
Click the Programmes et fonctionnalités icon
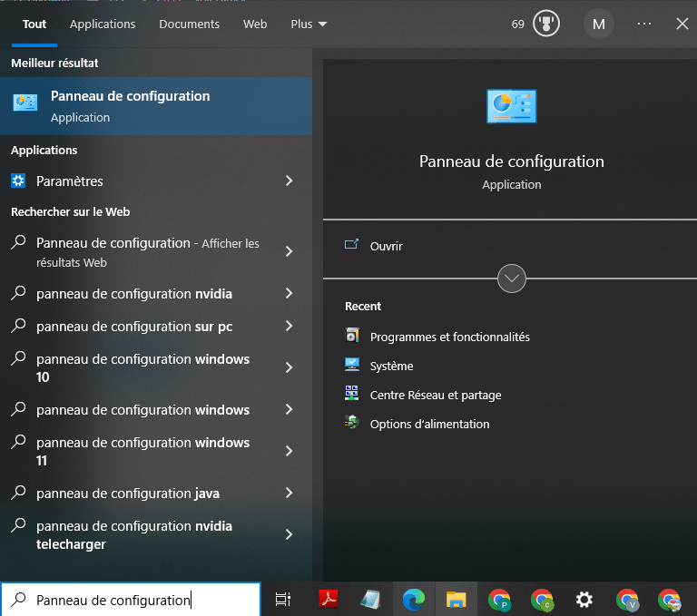click(x=351, y=336)
